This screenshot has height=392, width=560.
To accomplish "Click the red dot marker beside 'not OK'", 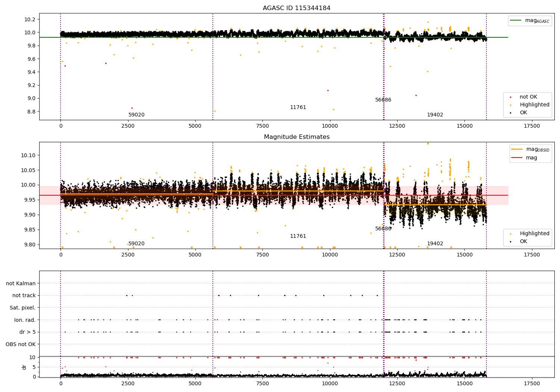I will click(x=510, y=97).
